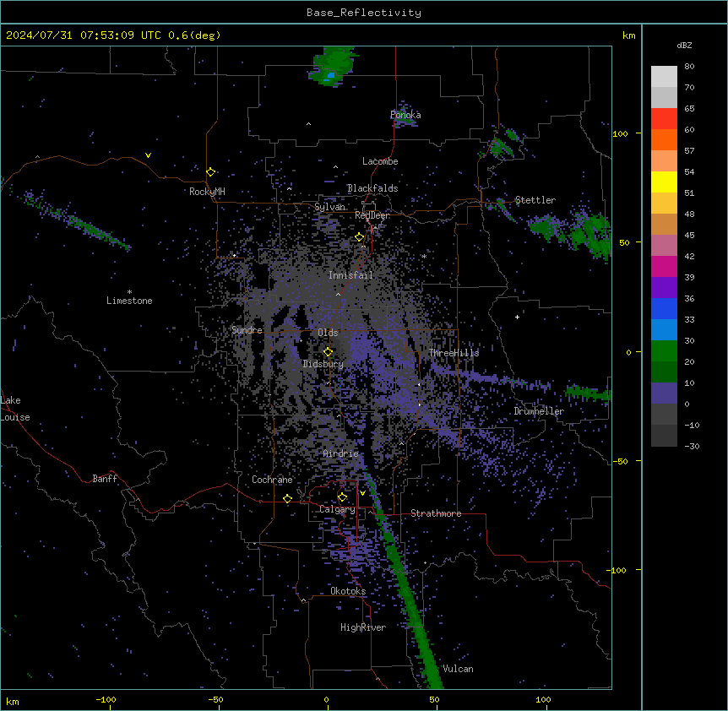Select the yellow diamond marker between Olds and Didsbury
This screenshot has width=728, height=711.
(x=328, y=352)
